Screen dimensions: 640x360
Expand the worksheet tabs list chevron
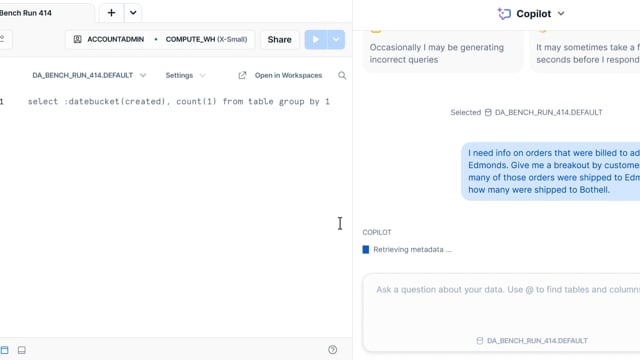[133, 13]
